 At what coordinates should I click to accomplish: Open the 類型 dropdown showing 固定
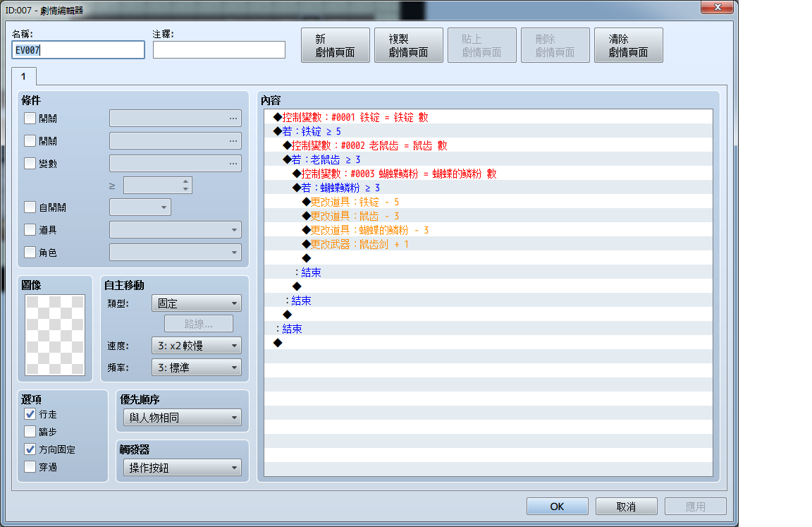(x=197, y=303)
